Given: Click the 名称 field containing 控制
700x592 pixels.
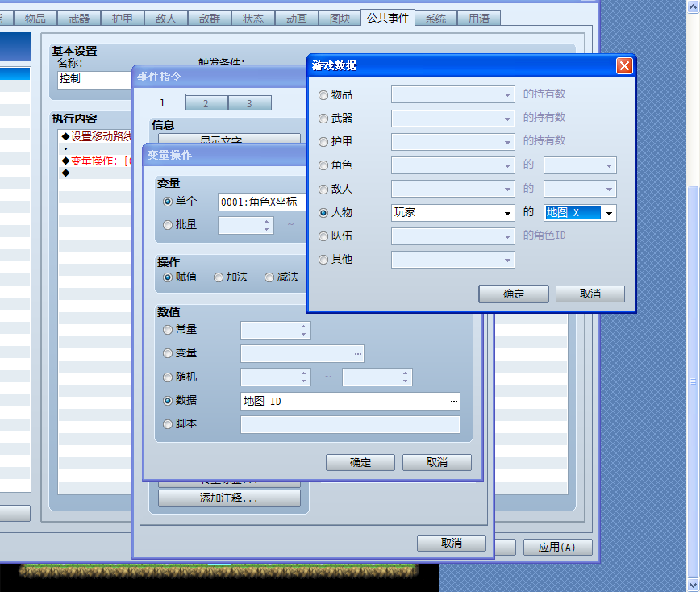Looking at the screenshot, I should 95,80.
